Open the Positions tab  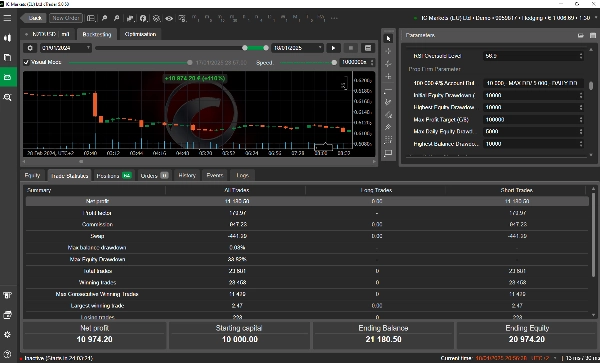114,176
